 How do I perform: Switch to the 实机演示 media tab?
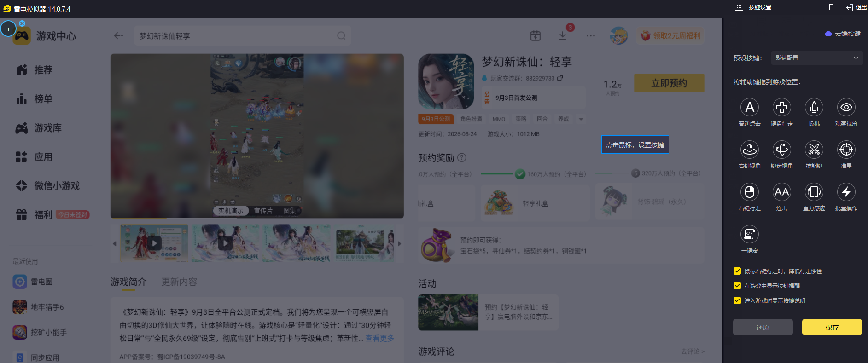pos(231,211)
